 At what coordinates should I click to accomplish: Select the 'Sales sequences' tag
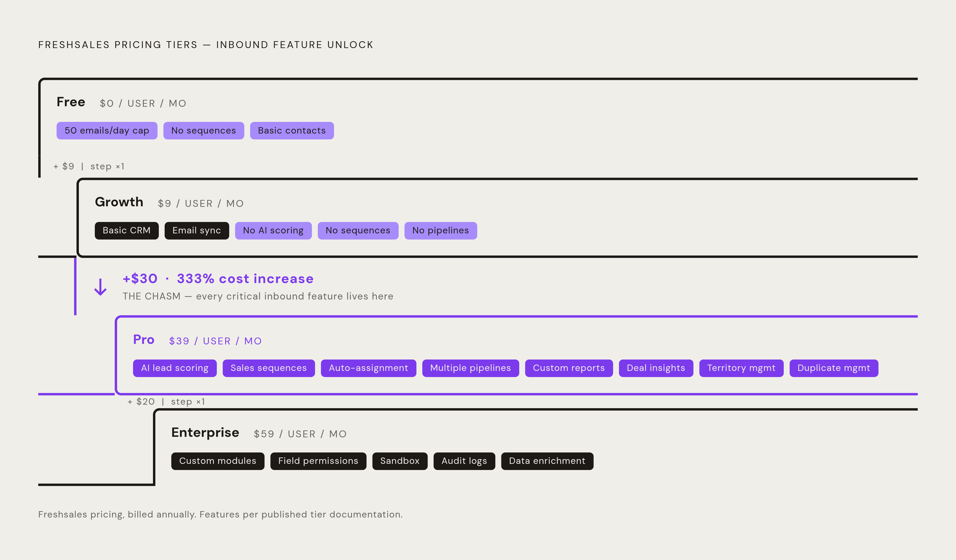[268, 368]
